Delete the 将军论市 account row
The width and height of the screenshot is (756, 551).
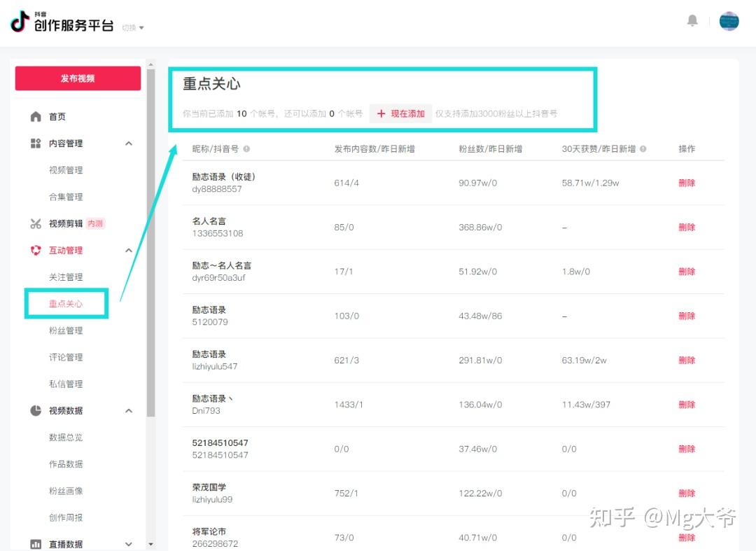(x=687, y=538)
